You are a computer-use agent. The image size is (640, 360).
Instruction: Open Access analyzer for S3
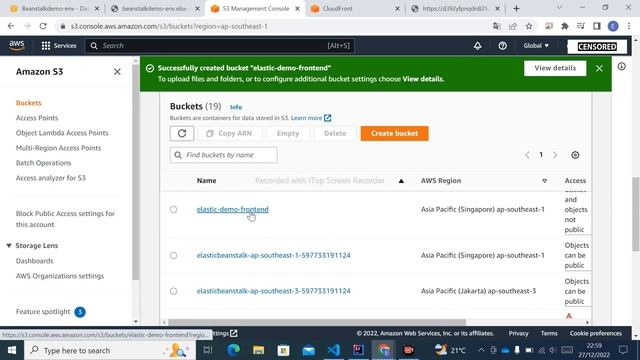[51, 178]
